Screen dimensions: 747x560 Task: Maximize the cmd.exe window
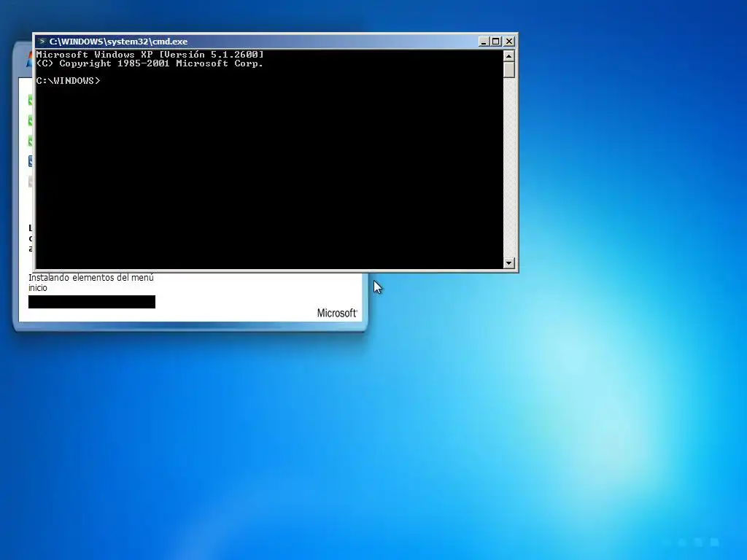(x=496, y=42)
